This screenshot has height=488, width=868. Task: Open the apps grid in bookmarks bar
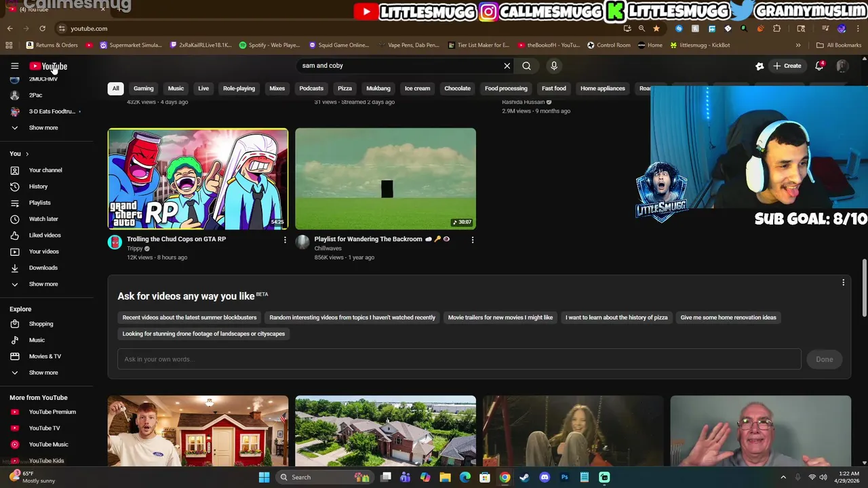[9, 45]
